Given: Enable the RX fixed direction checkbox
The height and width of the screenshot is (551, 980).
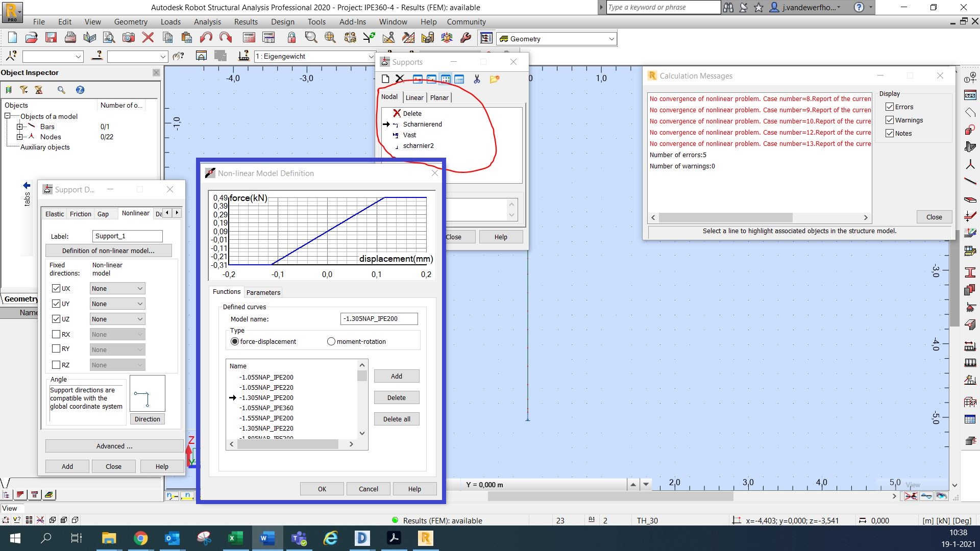Looking at the screenshot, I should click(57, 334).
